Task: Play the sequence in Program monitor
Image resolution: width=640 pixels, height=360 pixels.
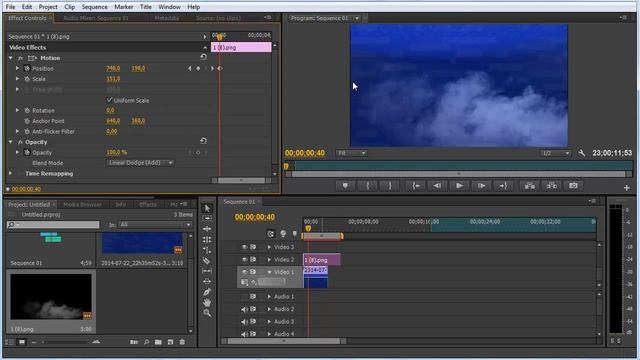Action: point(459,186)
